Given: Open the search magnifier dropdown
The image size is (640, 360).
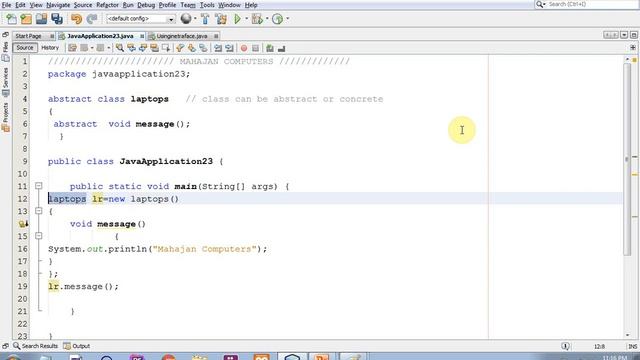Looking at the screenshot, I should click(x=541, y=4).
